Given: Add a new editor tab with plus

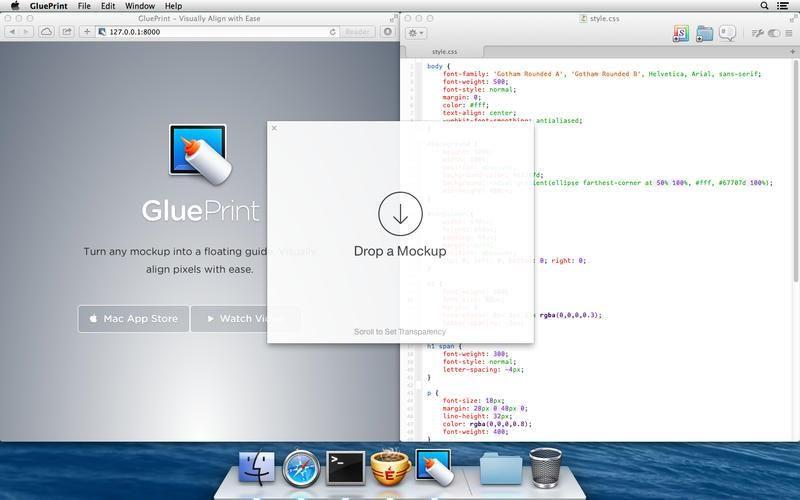Looking at the screenshot, I should (x=792, y=52).
